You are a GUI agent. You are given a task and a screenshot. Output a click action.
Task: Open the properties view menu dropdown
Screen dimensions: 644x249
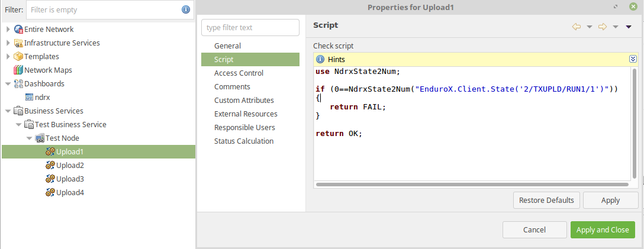tap(629, 27)
